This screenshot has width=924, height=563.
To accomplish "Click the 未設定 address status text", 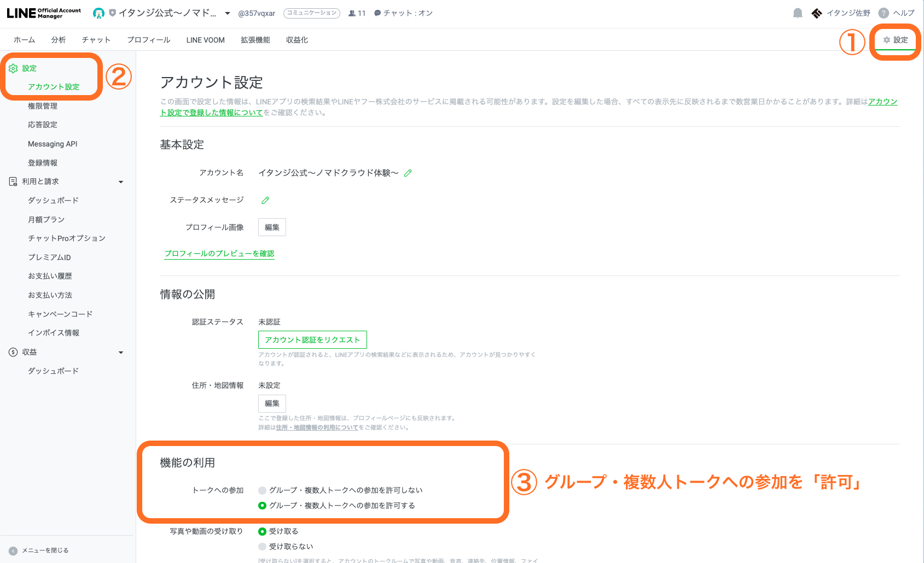I will coord(269,385).
